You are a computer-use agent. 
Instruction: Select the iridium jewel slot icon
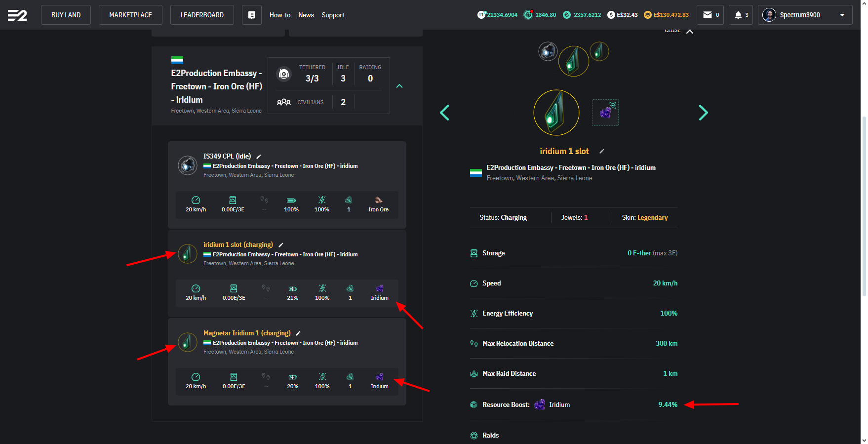[605, 113]
